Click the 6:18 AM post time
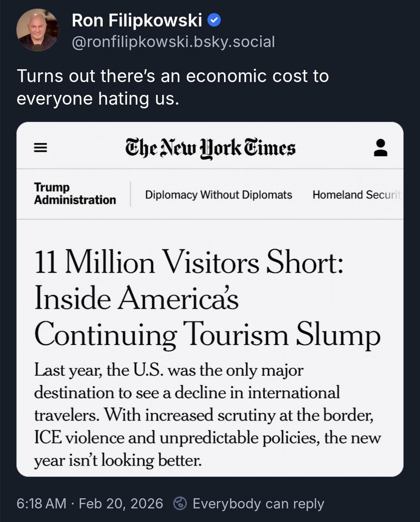Screen dimensions: 420x522 (41, 503)
